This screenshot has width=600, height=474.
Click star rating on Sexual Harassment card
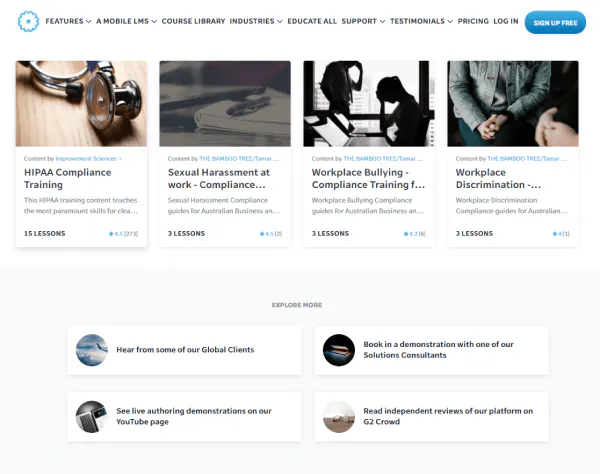[271, 233]
